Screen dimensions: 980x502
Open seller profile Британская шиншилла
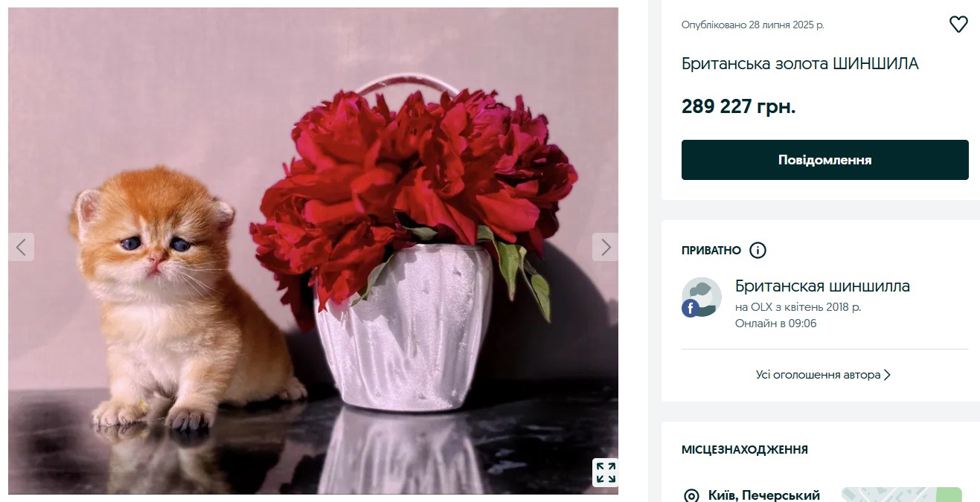[x=822, y=286]
